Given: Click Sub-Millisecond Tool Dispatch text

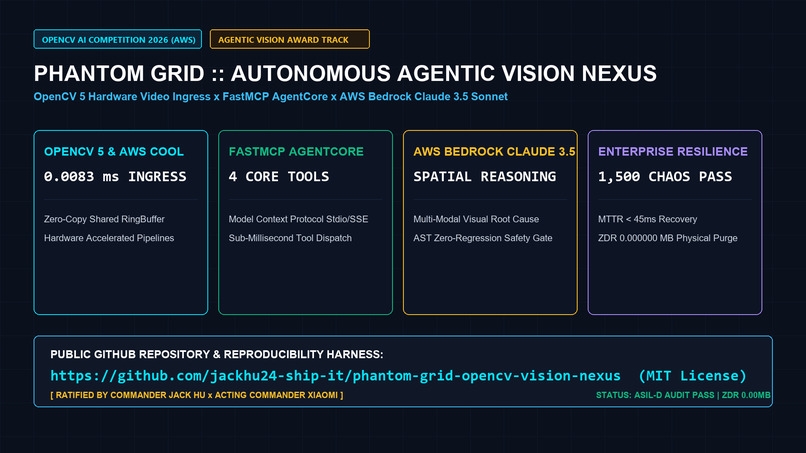Looking at the screenshot, I should (290, 238).
